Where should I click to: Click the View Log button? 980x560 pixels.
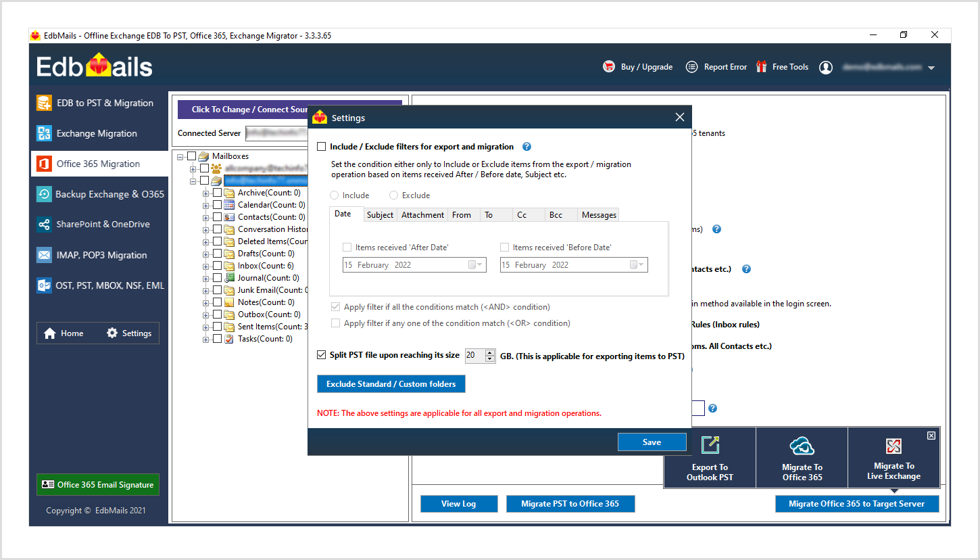coord(459,504)
